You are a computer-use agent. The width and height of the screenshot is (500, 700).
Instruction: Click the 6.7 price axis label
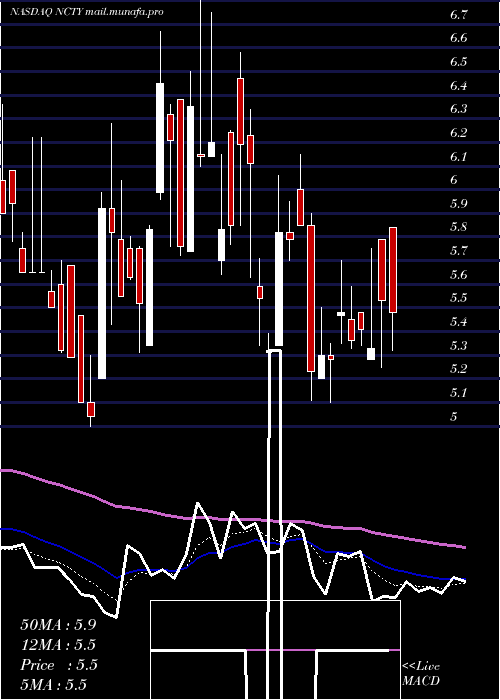(x=458, y=15)
